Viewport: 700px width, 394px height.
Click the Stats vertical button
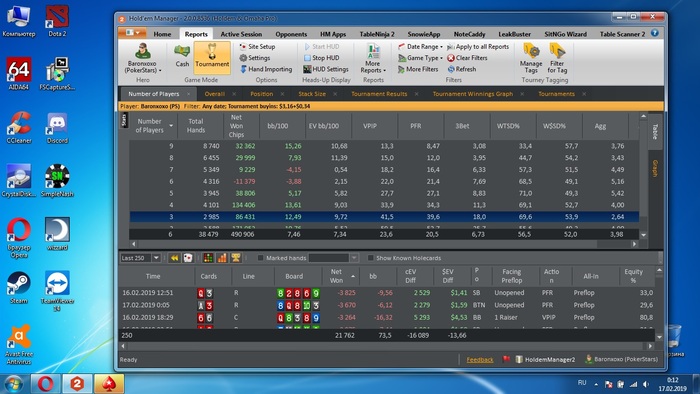(124, 120)
